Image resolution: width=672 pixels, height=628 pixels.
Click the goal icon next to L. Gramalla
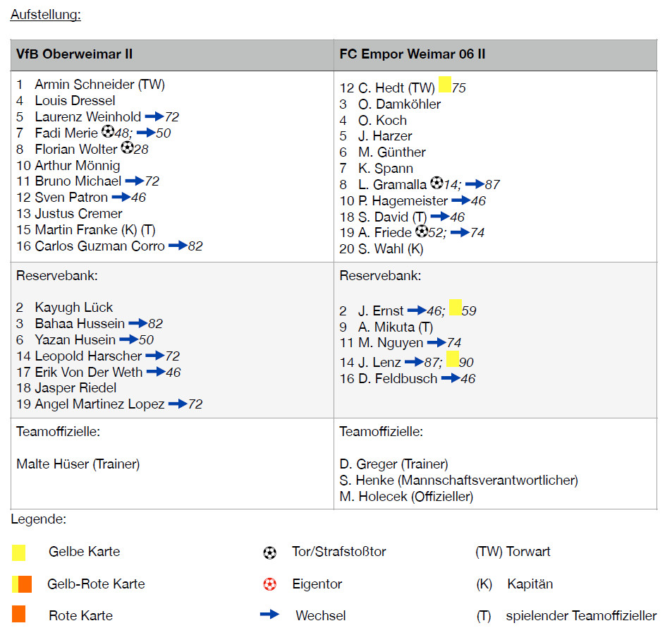(x=436, y=183)
